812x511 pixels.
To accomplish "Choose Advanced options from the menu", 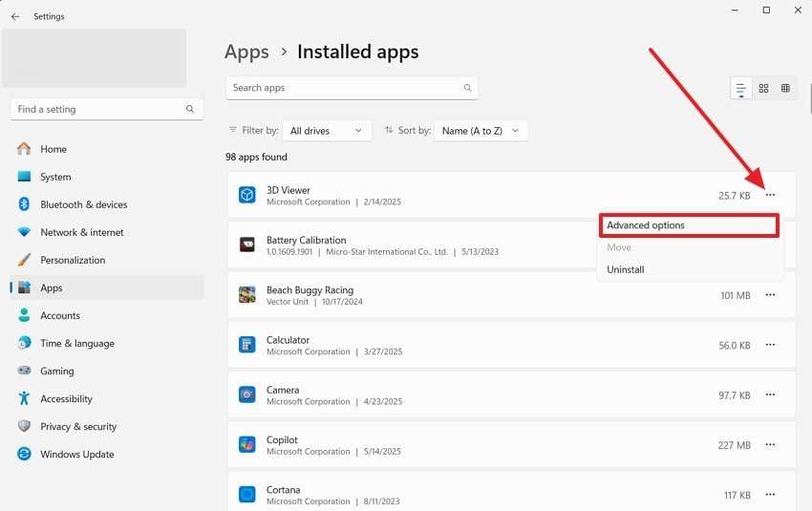I will [690, 225].
